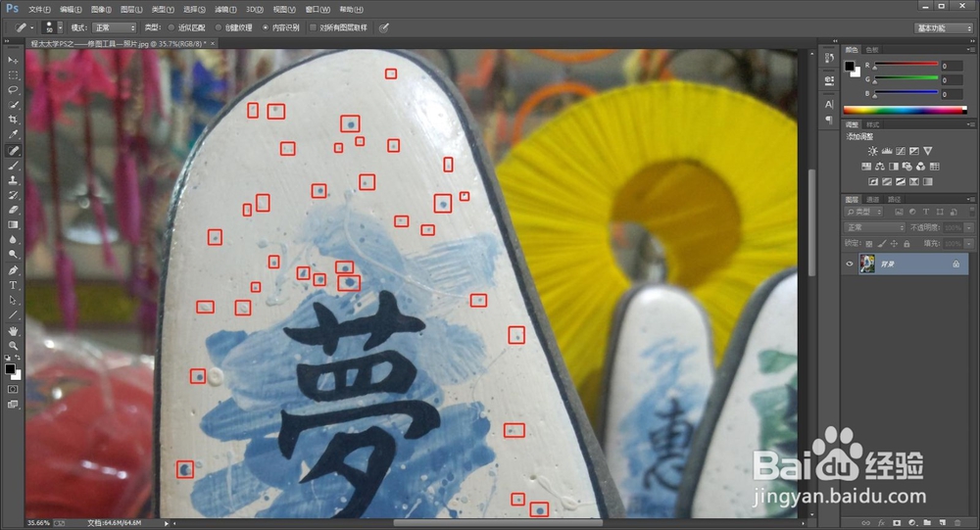Select the Zoom tool in toolbox
The image size is (980, 530).
point(13,346)
